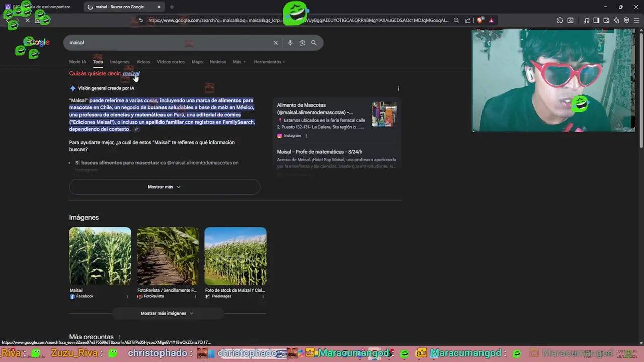Open site settings icon in address bar
This screenshot has height=362, width=644.
click(x=141, y=20)
